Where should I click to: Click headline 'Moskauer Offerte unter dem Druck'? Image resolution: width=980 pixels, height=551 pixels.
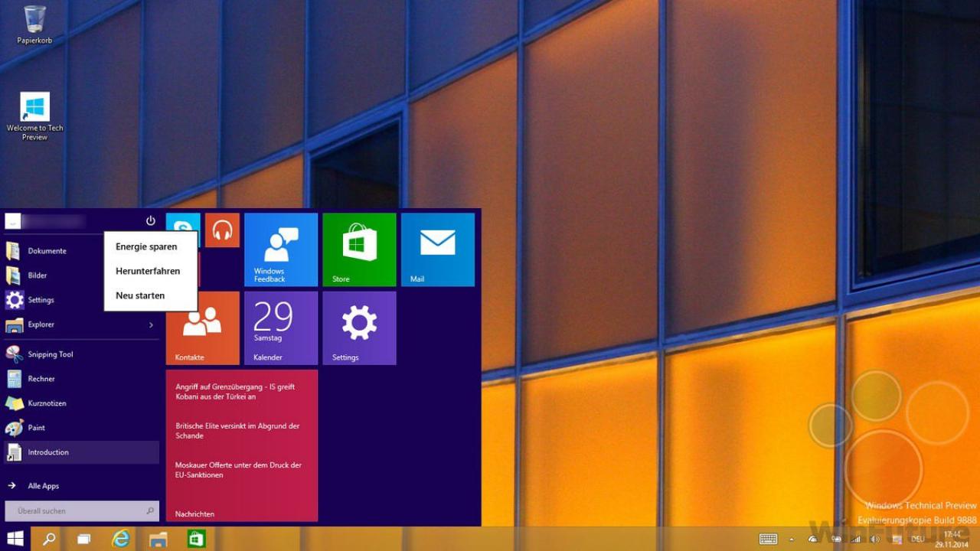(238, 470)
